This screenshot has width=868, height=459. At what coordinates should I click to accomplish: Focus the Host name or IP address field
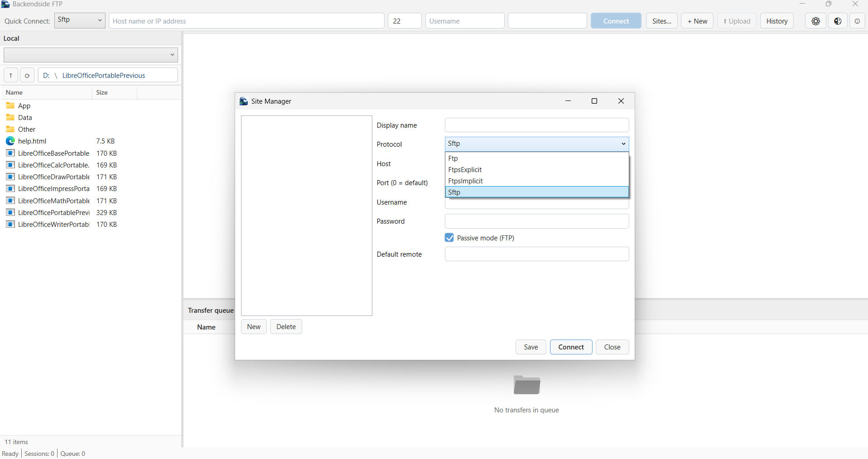click(246, 21)
